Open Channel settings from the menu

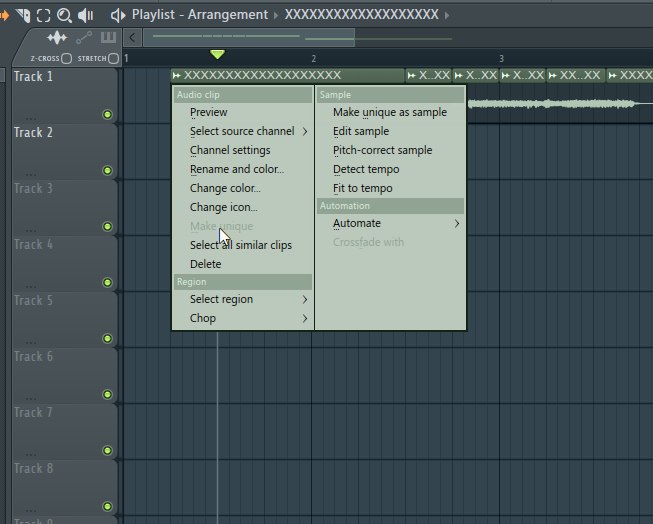[242, 150]
